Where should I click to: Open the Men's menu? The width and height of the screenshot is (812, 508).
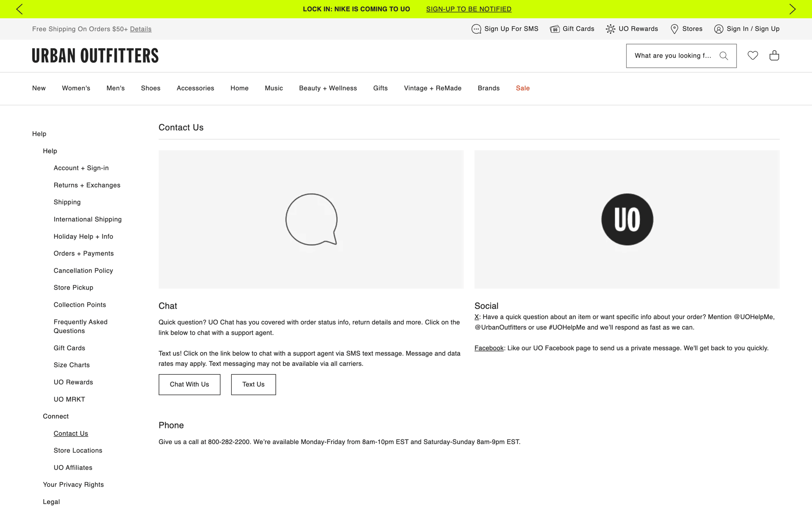115,88
